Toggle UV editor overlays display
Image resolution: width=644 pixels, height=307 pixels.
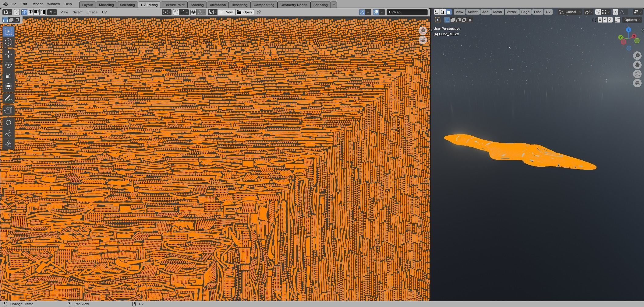(x=376, y=12)
